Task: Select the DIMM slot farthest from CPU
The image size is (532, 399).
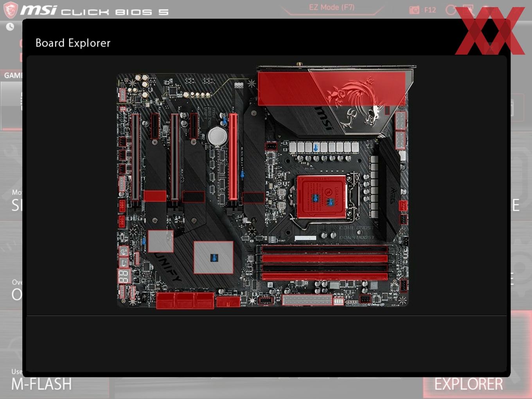Action: [x=325, y=277]
